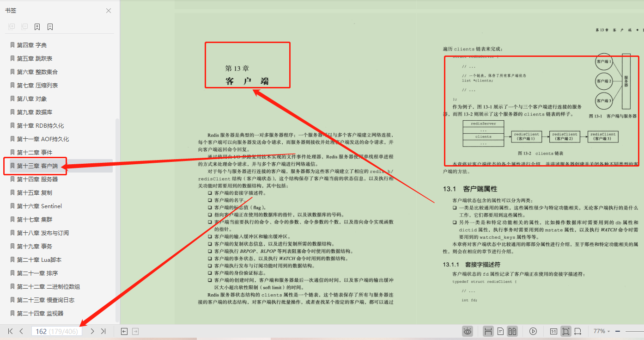Click the 13.1 客户端属性 section heading
This screenshot has width=644, height=340.
tap(470, 189)
